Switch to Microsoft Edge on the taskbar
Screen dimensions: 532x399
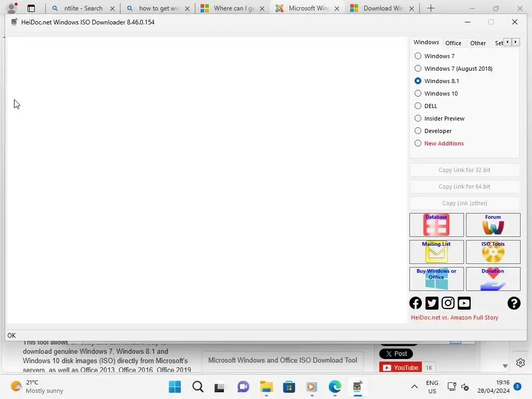(335, 387)
